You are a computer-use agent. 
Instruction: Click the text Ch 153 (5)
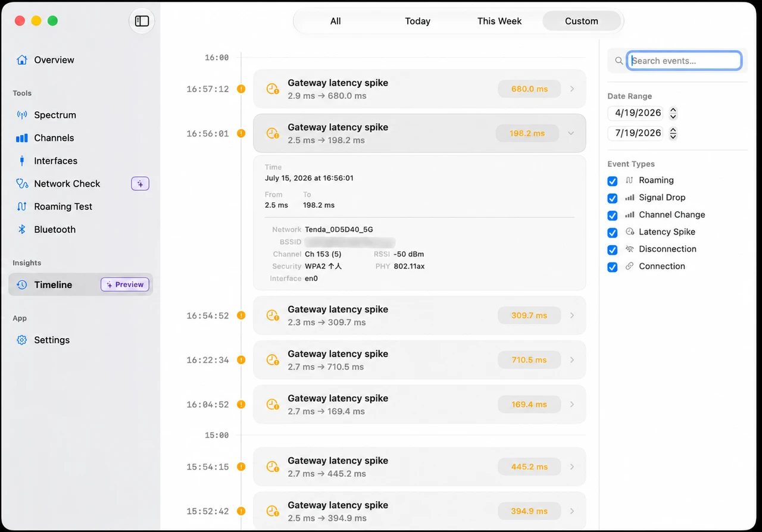[323, 254]
